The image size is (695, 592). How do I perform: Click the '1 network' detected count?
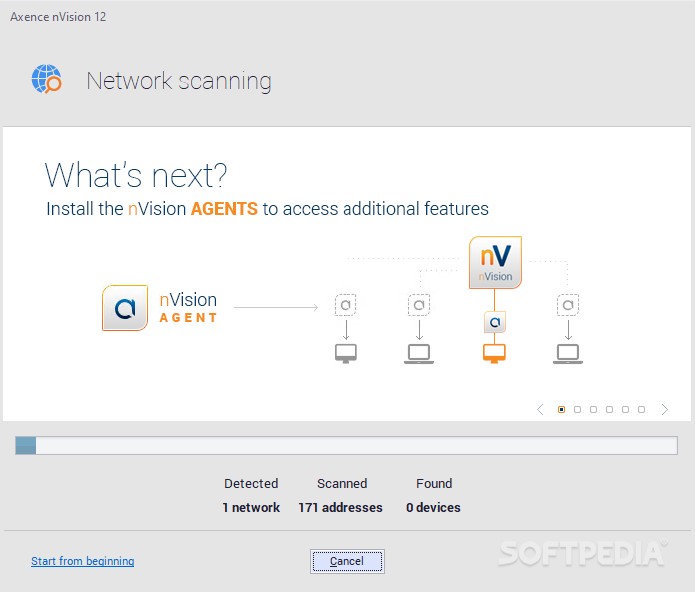pyautogui.click(x=251, y=507)
